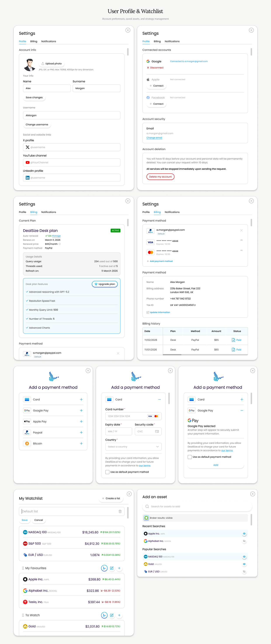Click the info icon next to $65/month

click(59, 244)
